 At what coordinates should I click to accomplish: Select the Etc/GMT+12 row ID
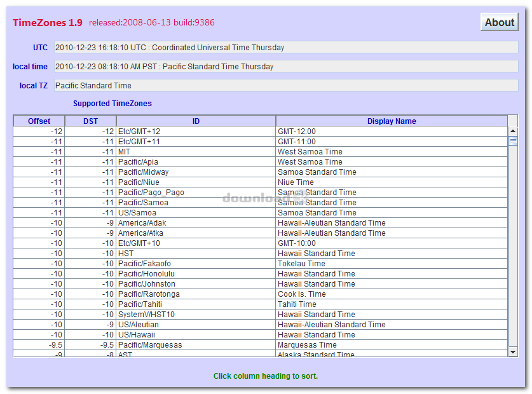[x=196, y=132]
